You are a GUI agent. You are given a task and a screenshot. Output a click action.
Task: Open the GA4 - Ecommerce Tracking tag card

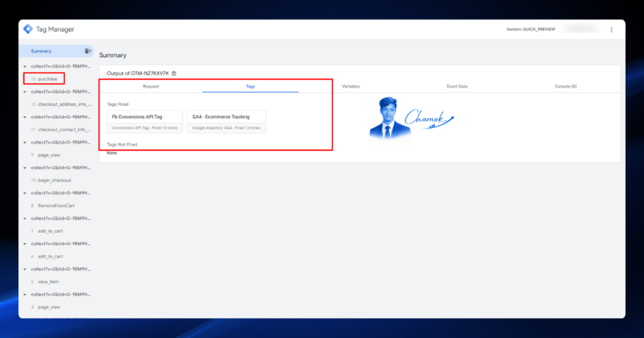coord(226,121)
